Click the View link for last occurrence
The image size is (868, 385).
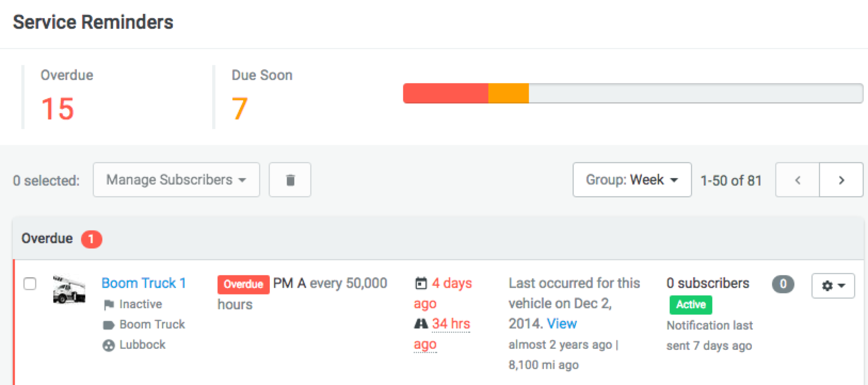point(561,324)
